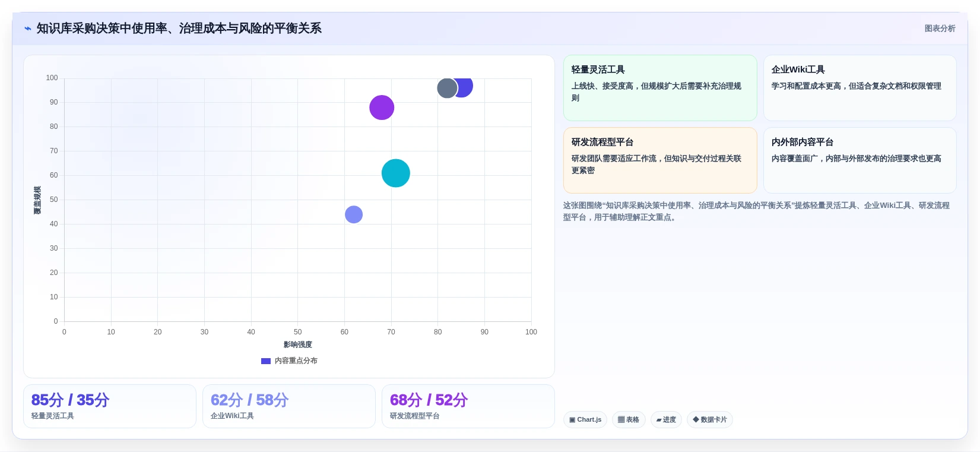Click the 进度 tag
The width and height of the screenshot is (980, 452).
pyautogui.click(x=666, y=420)
